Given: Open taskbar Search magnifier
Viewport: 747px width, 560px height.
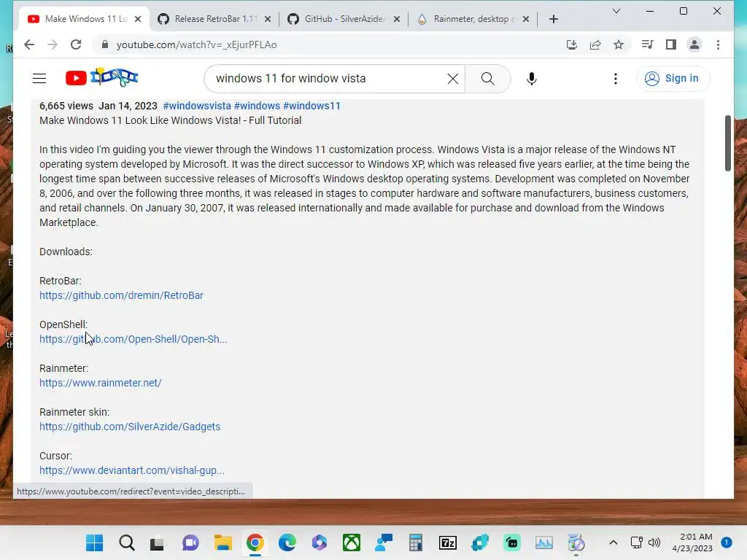Looking at the screenshot, I should [127, 542].
